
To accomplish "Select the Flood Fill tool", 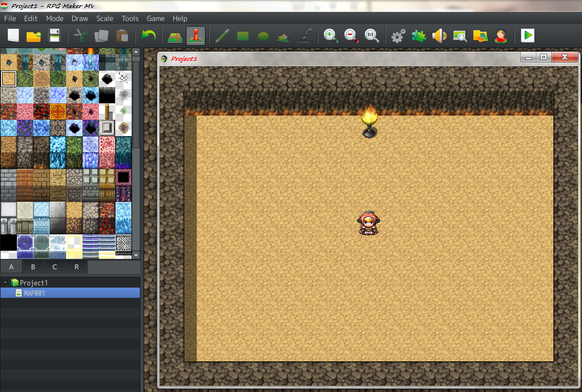I will coord(284,36).
